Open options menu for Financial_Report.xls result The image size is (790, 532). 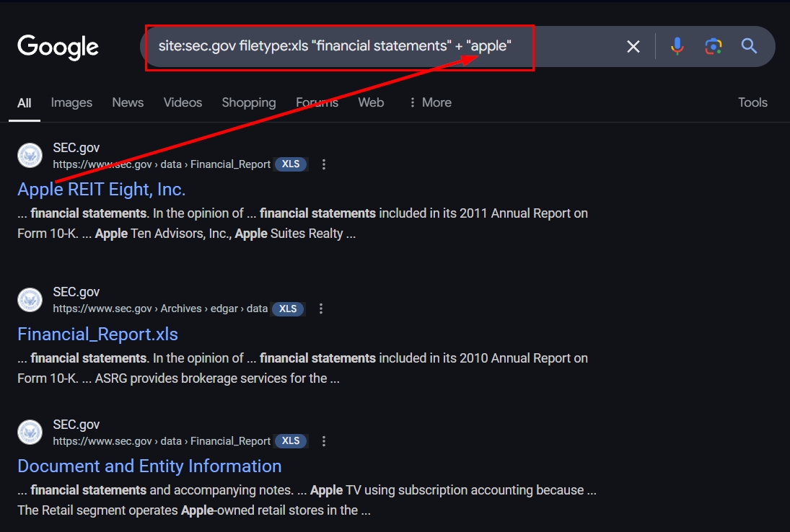[321, 309]
